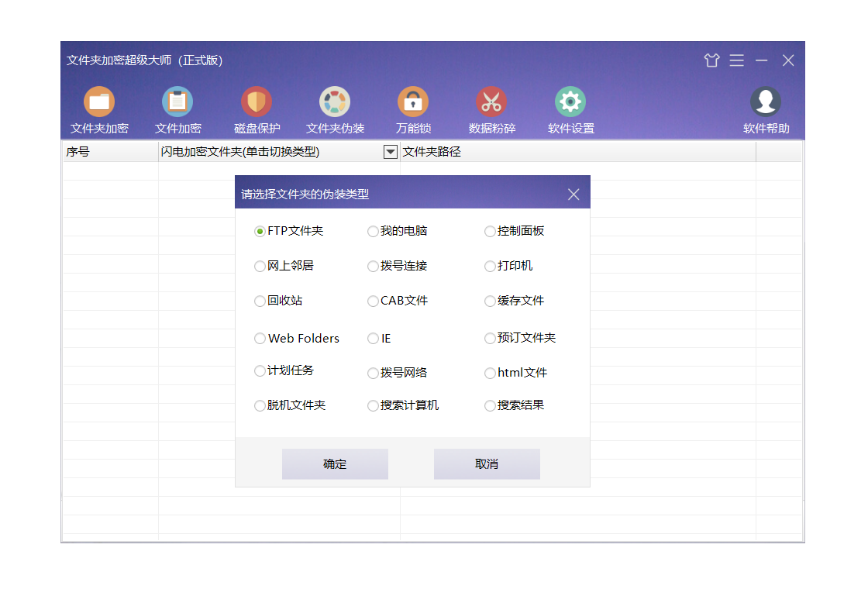
Task: Open the 万能锁 universal lock tool
Action: (413, 110)
